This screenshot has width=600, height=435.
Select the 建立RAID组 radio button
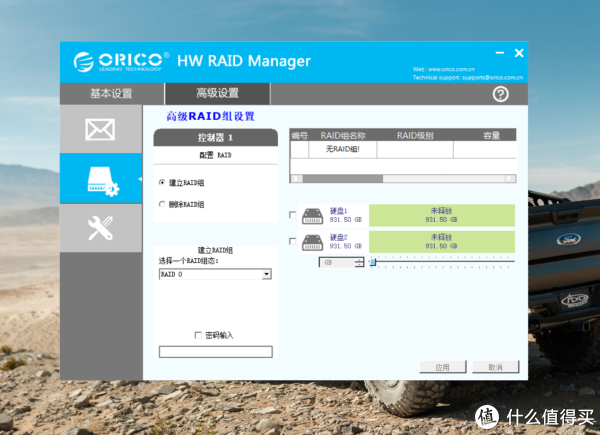click(x=163, y=183)
